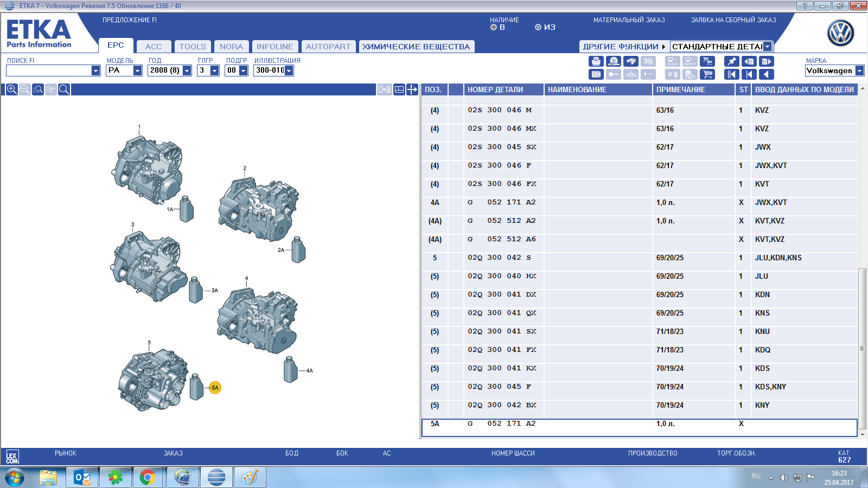The image size is (868, 488).
Task: Click the zoom region magnifier icon
Action: pos(37,89)
